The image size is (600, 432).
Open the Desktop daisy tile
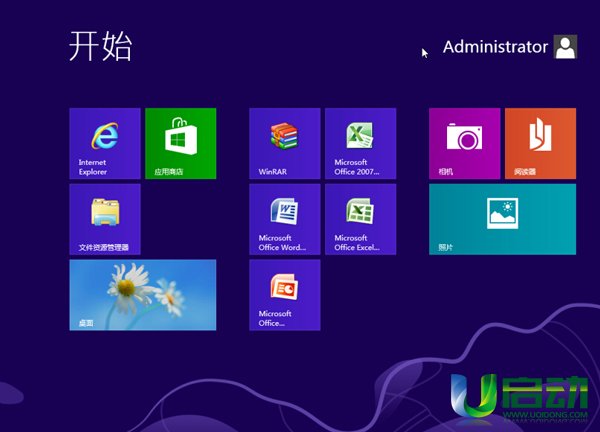pos(143,295)
